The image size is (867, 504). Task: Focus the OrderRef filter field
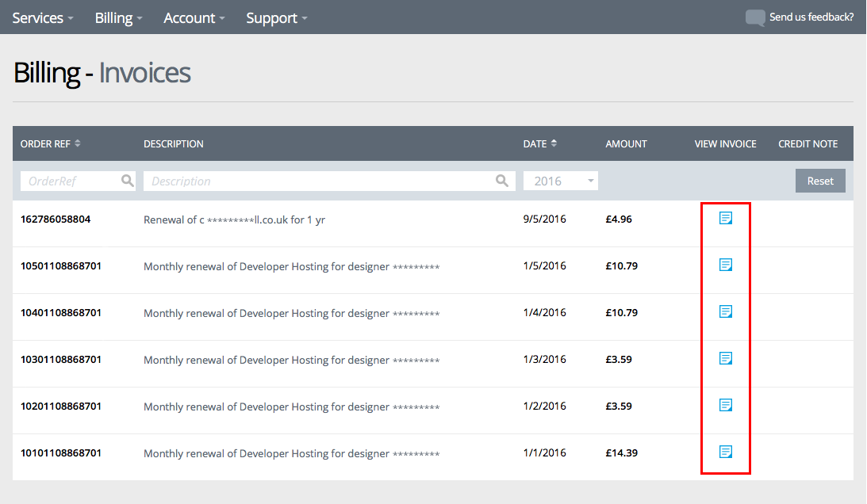click(x=78, y=181)
